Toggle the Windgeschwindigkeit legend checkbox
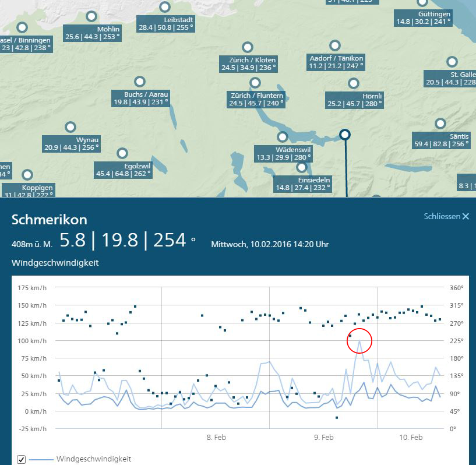Viewport: 476px width, 465px height. click(x=21, y=459)
